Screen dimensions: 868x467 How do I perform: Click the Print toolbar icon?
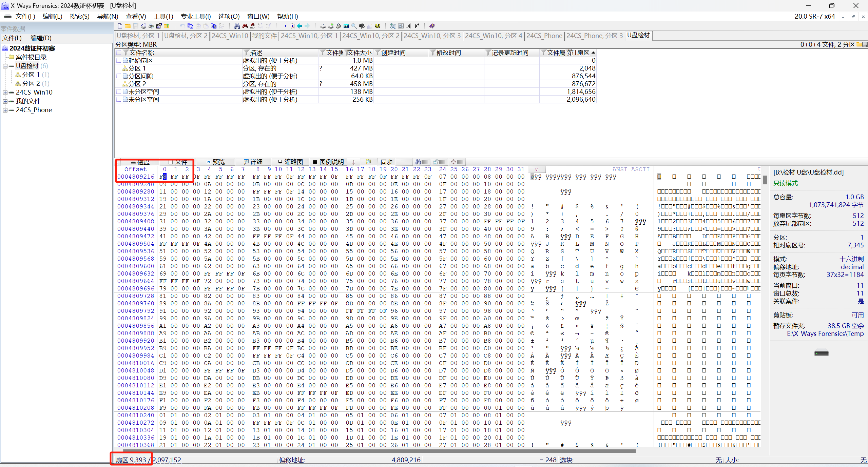[x=151, y=26]
